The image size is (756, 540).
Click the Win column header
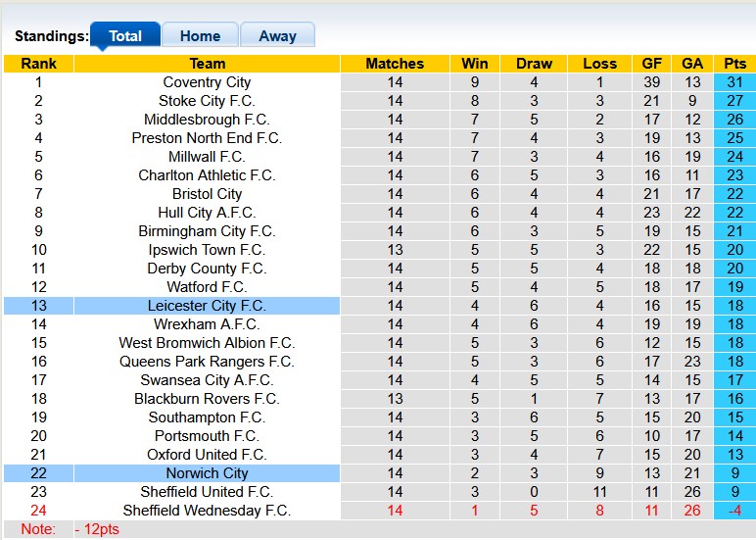tap(475, 64)
